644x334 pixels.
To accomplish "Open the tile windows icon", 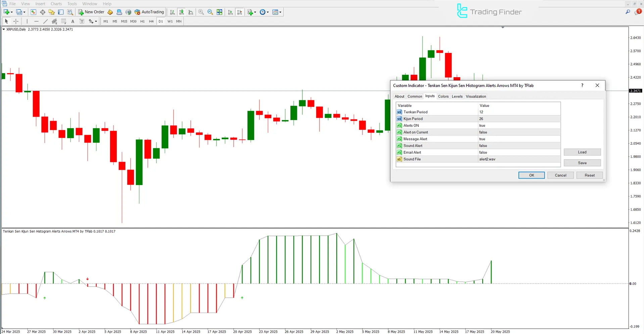I will coord(219,12).
